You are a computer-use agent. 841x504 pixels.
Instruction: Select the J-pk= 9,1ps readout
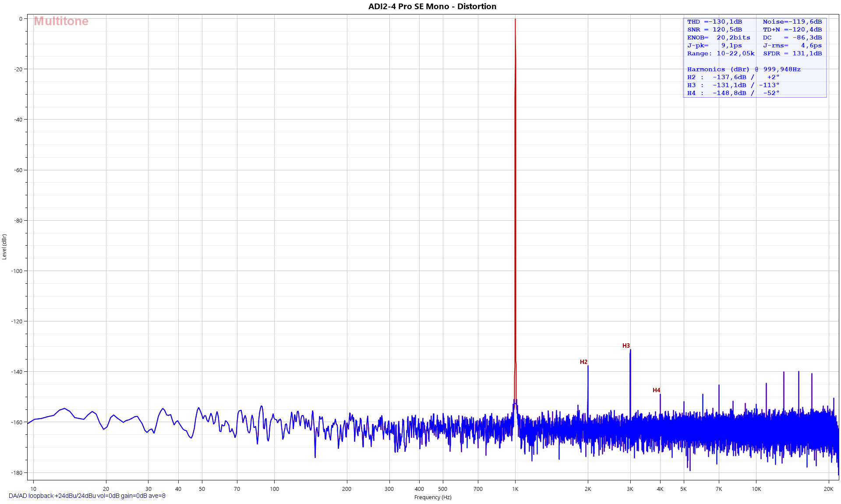point(714,46)
